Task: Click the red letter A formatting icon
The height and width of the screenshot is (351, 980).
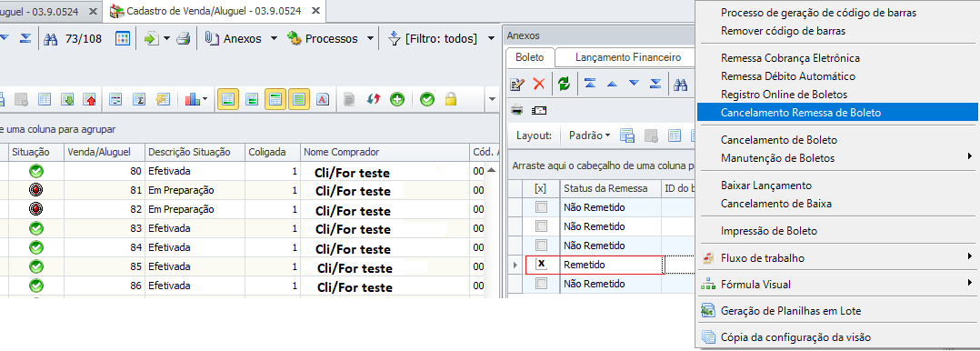Action: click(x=323, y=99)
